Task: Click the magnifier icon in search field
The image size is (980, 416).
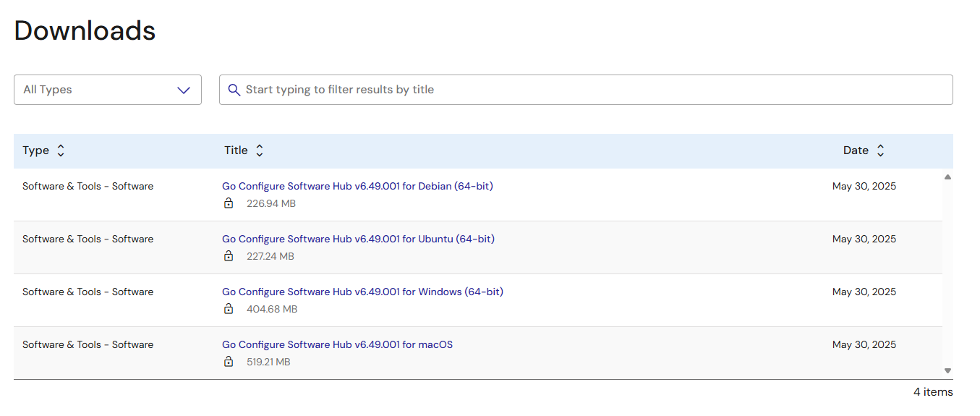Action: click(234, 90)
